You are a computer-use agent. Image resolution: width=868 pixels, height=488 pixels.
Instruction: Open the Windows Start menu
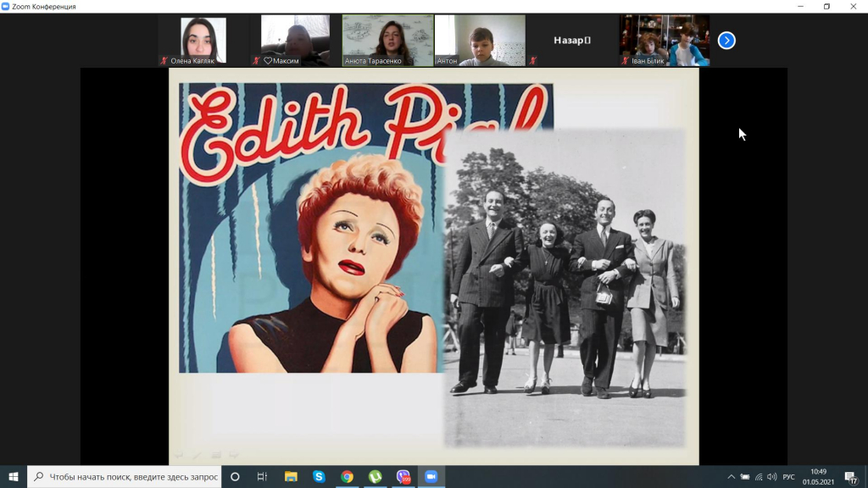(x=14, y=476)
